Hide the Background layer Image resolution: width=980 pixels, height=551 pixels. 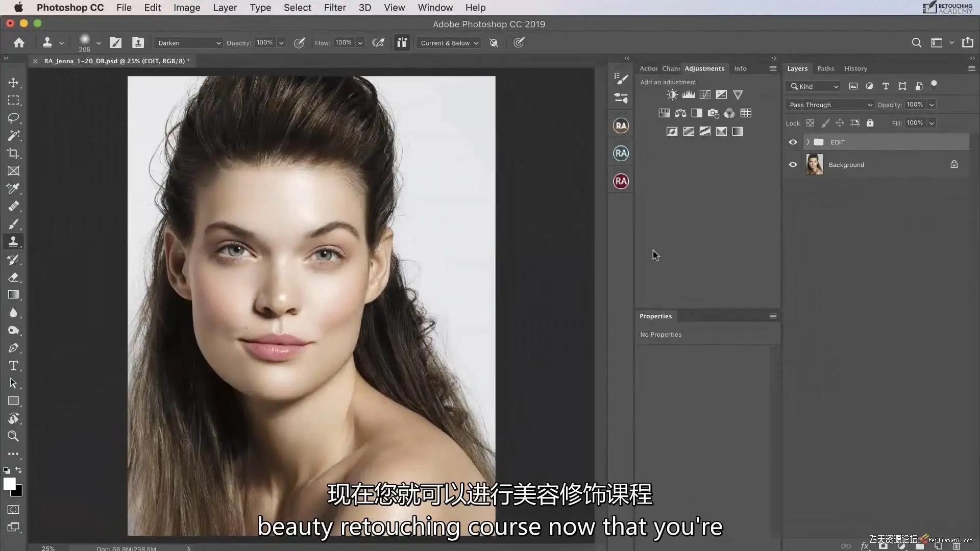tap(793, 165)
